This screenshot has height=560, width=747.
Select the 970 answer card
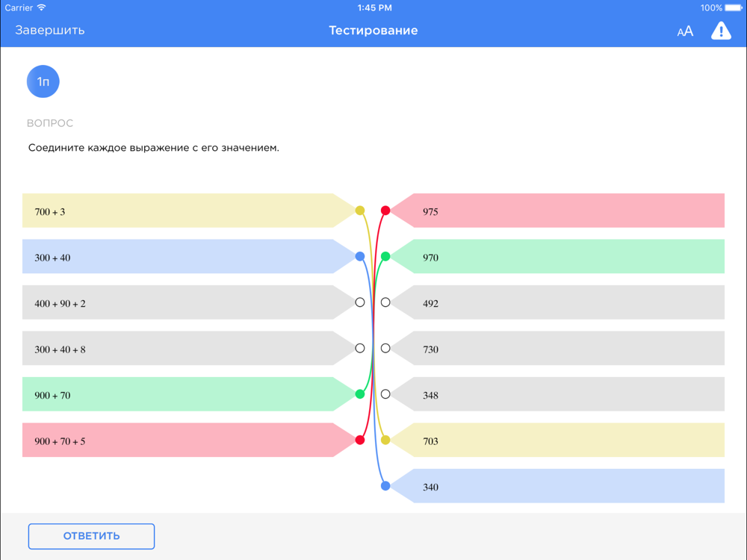click(x=557, y=256)
